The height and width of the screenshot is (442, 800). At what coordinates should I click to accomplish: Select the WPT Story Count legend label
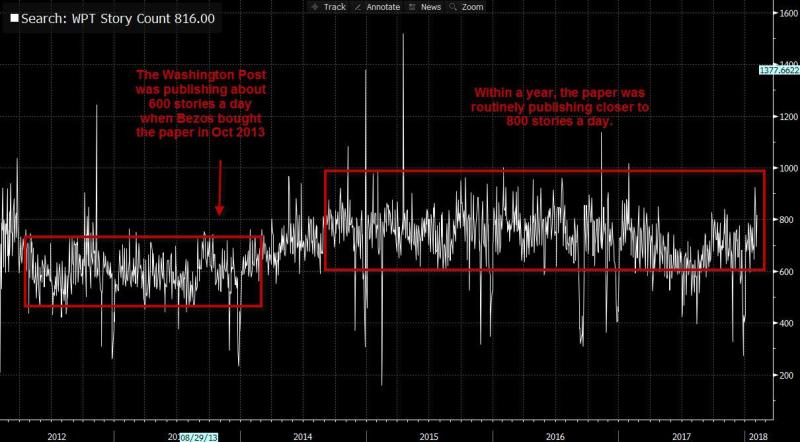[x=118, y=19]
